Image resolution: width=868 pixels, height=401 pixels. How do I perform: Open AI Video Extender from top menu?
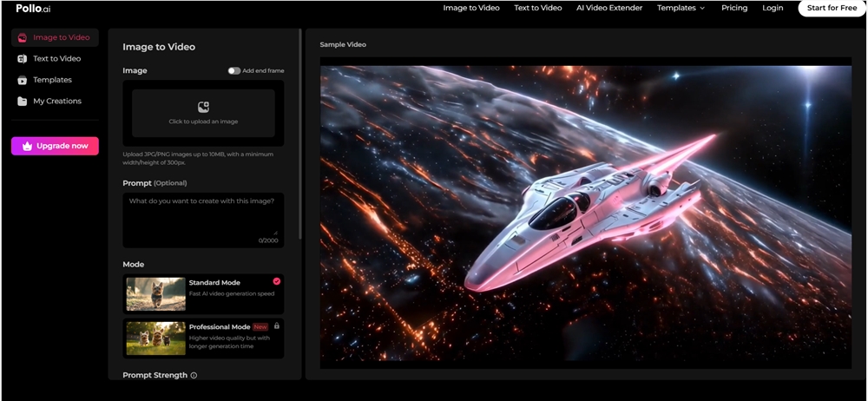point(609,8)
